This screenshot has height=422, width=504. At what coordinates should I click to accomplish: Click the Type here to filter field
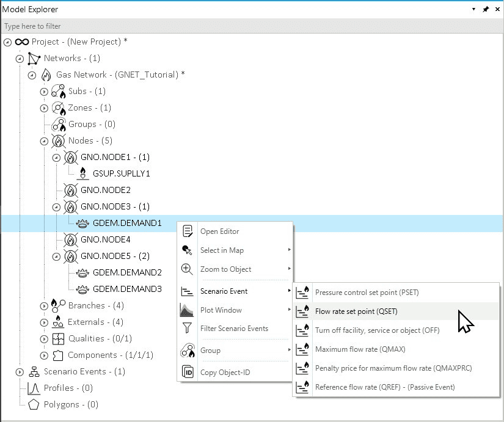(244, 26)
